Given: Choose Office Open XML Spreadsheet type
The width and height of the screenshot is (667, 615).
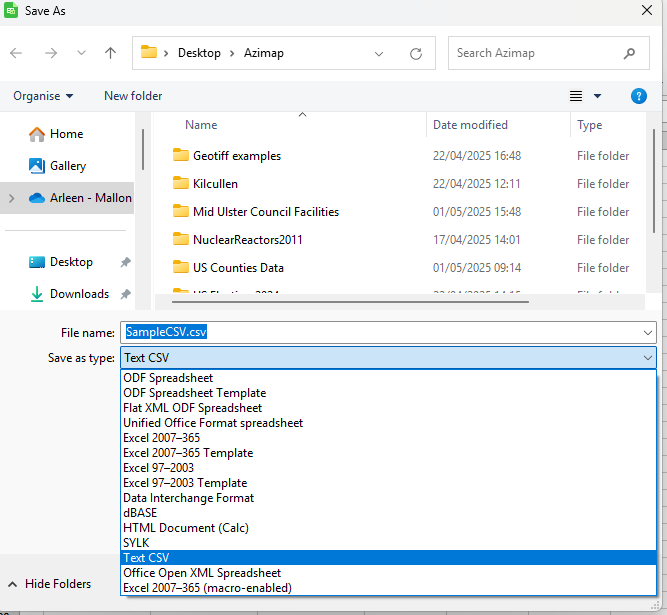Looking at the screenshot, I should 388,573.
